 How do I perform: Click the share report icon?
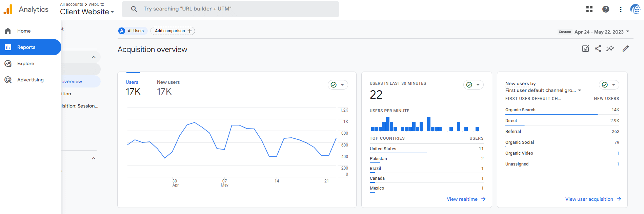click(x=598, y=48)
